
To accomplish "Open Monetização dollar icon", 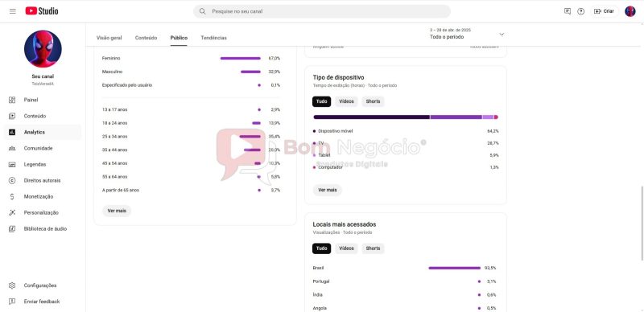I will 12,197.
